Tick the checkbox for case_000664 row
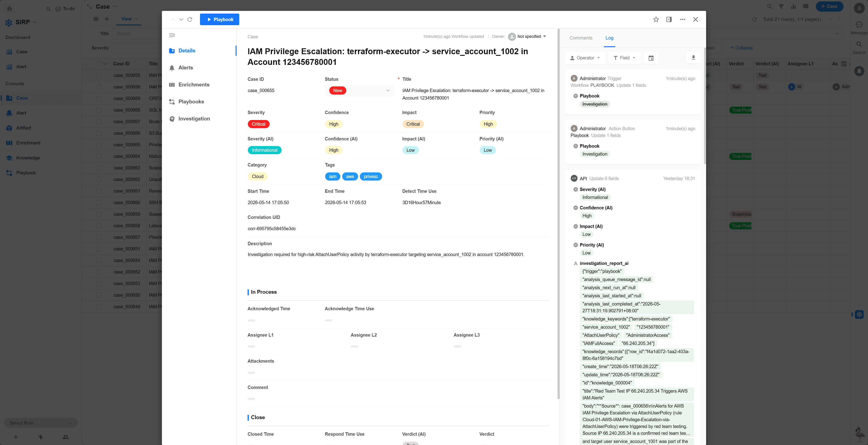This screenshot has height=445, width=868. click(x=99, y=156)
